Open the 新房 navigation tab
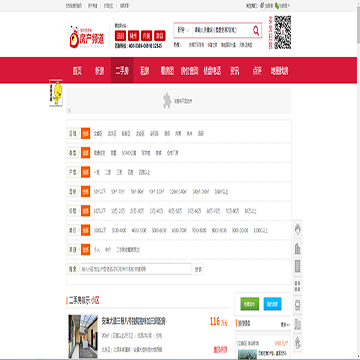 99,71
